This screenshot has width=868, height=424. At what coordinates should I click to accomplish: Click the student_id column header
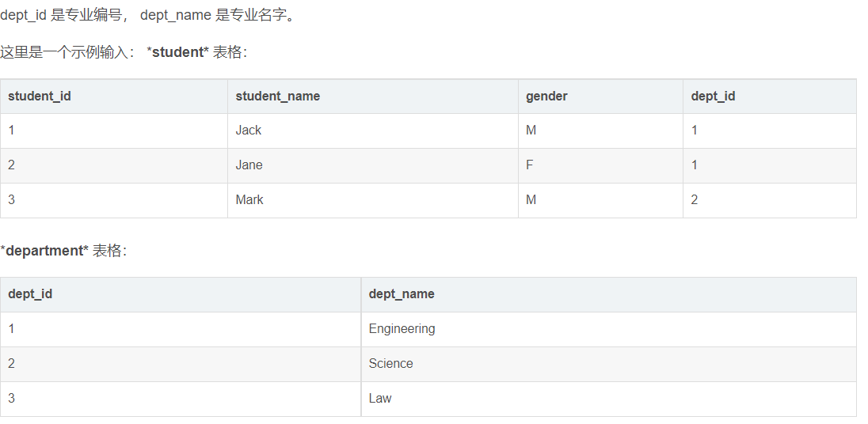(114, 97)
